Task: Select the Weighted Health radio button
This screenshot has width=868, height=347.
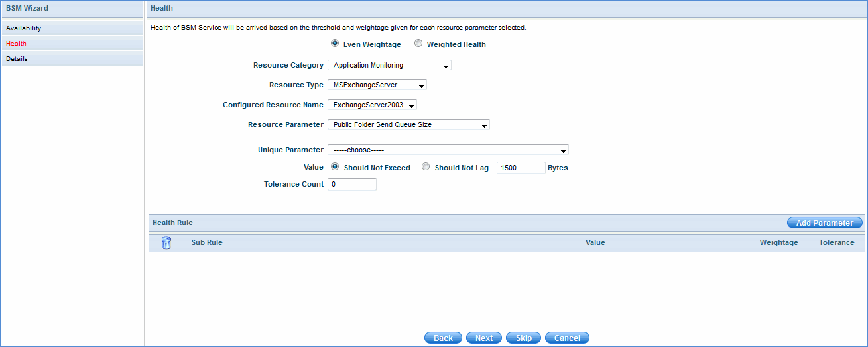Action: click(418, 44)
